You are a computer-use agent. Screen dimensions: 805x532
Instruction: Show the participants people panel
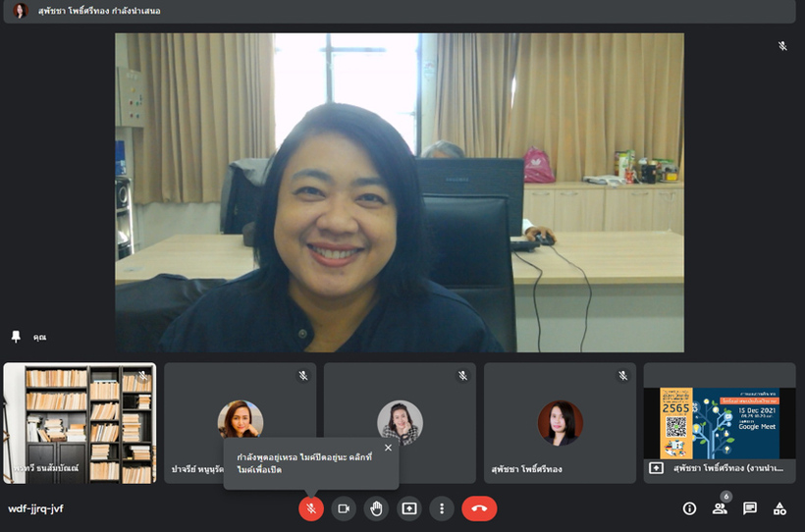pyautogui.click(x=720, y=508)
